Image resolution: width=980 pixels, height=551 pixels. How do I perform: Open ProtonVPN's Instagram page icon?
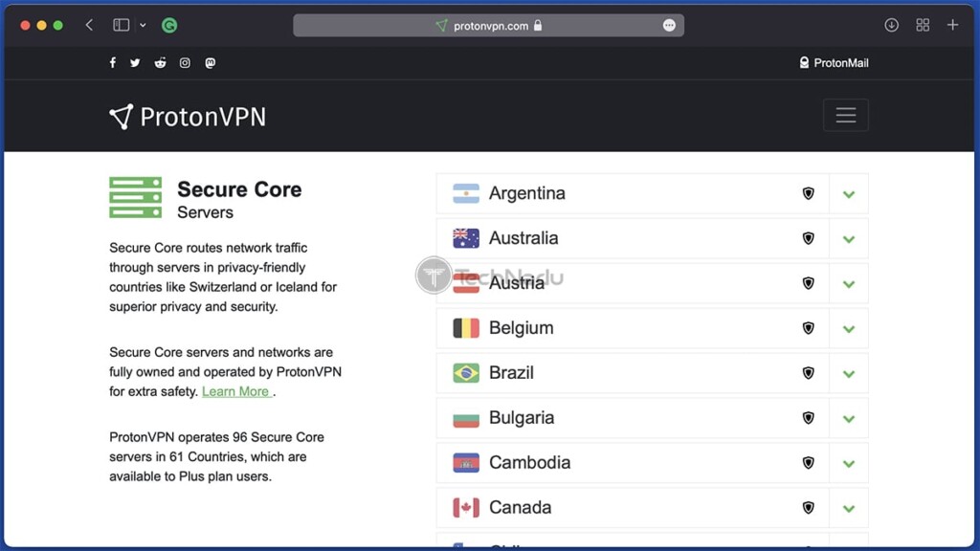(x=185, y=62)
